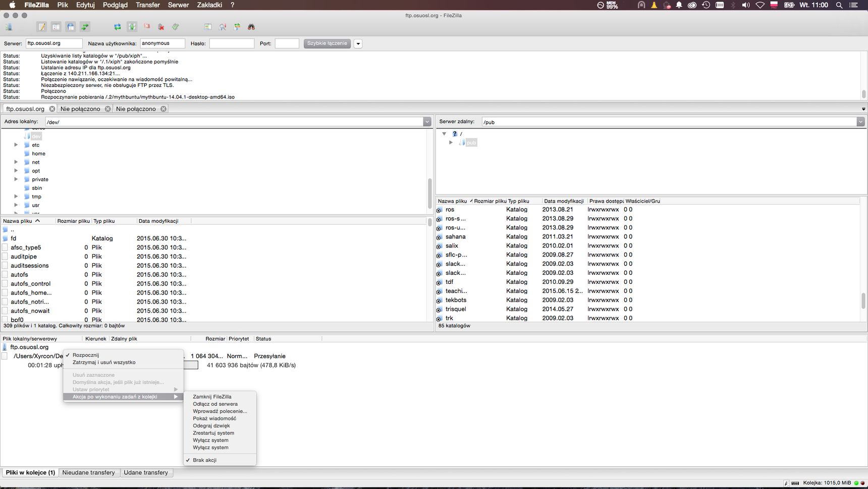
Task: Toggle checked Rozpocznij queue option
Action: click(85, 355)
